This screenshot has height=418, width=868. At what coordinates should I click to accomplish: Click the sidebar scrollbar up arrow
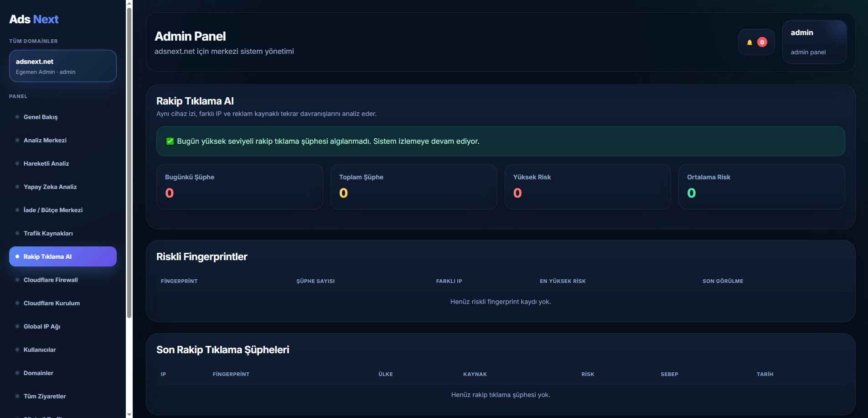(x=129, y=3)
